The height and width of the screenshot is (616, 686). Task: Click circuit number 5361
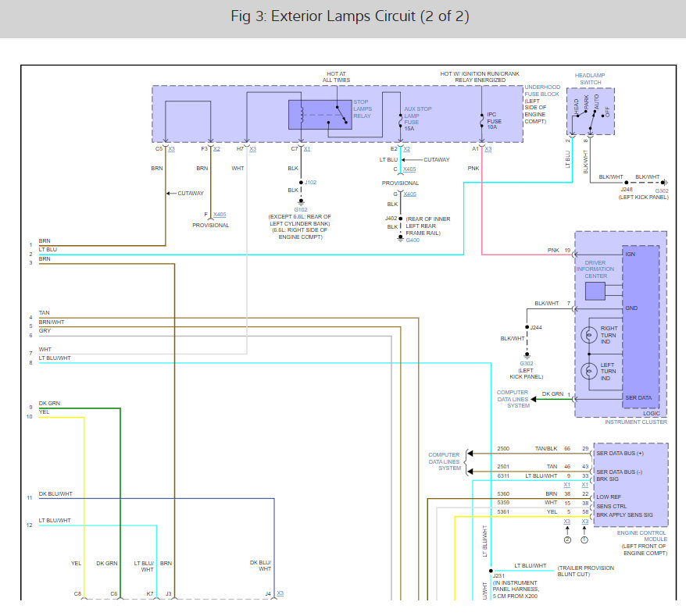[503, 512]
